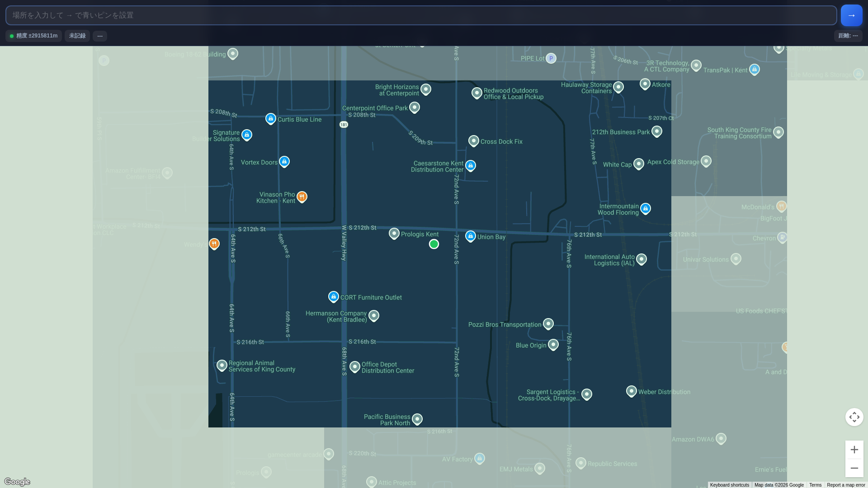
Task: Select the Boeing 18-62 Building pin
Action: (232, 53)
